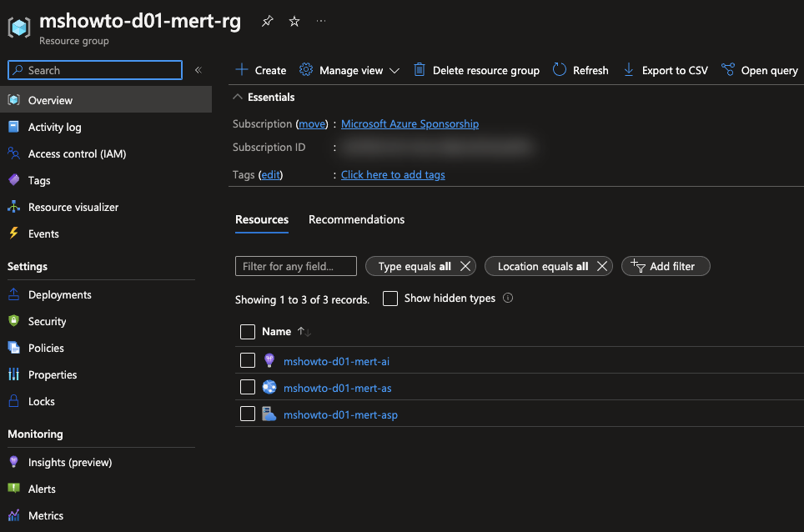Click the Insights (preview) bulb icon
Viewport: 804px width, 532px height.
[x=14, y=462]
